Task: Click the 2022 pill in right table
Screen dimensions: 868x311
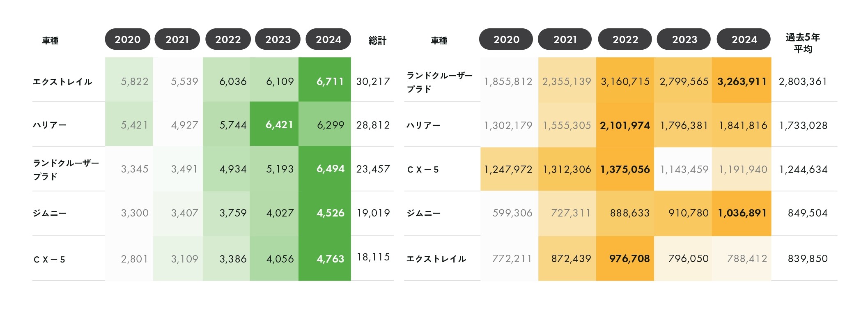Action: [625, 39]
